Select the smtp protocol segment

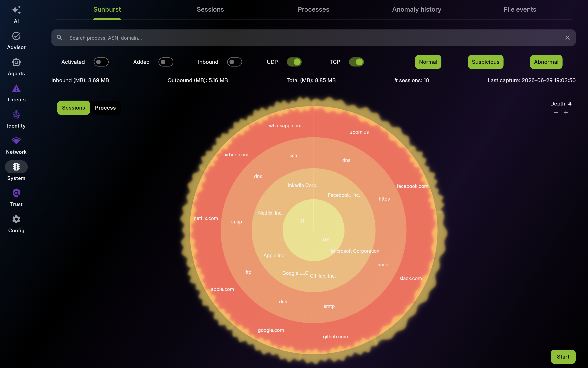click(329, 306)
